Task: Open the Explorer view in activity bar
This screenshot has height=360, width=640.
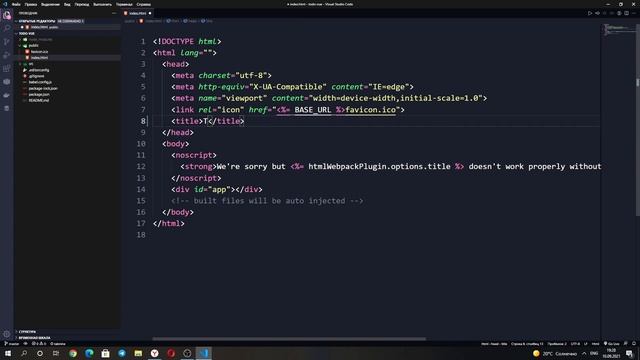Action: [7, 16]
